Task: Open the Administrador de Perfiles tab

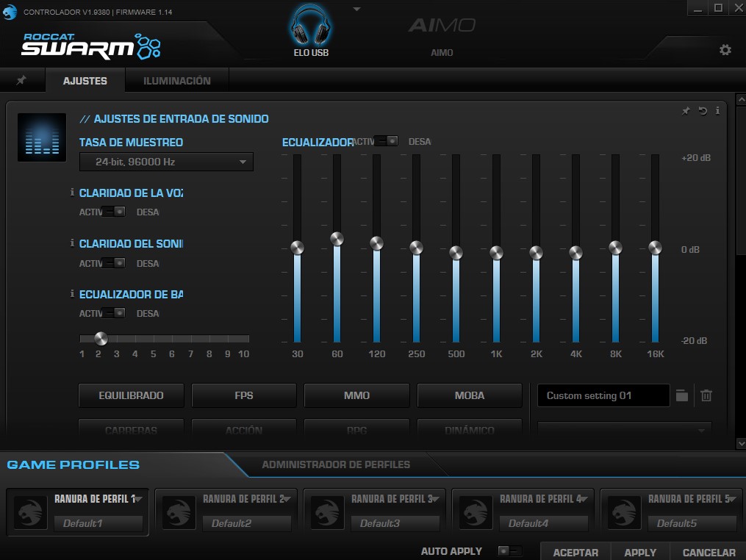Action: pyautogui.click(x=336, y=464)
